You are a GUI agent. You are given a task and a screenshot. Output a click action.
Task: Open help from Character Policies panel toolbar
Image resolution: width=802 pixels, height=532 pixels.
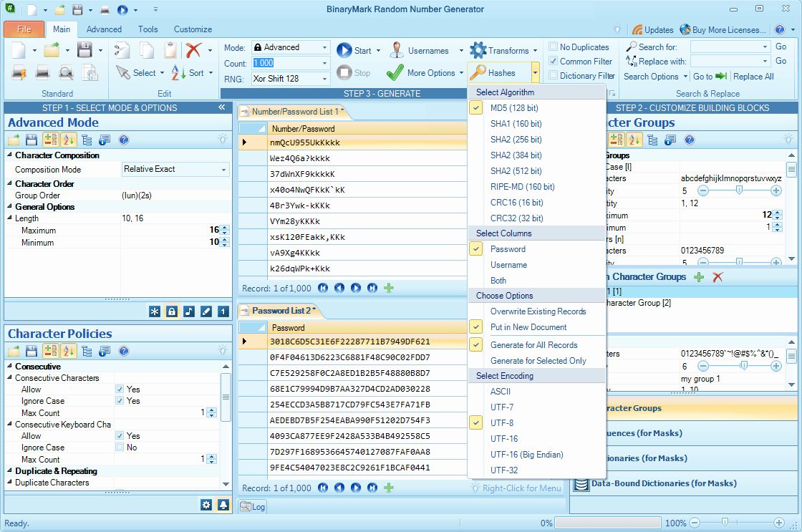coord(123,351)
